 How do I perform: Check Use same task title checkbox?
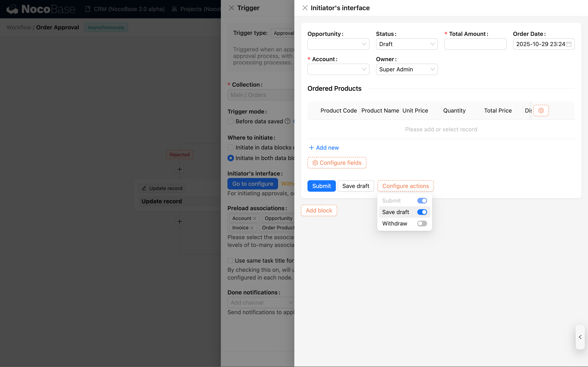(x=230, y=260)
